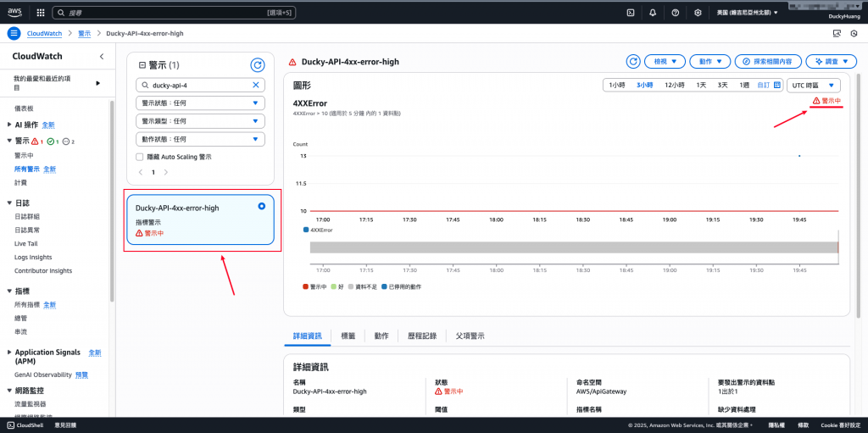Click the AWS logo home icon
868x433 pixels.
[x=14, y=12]
